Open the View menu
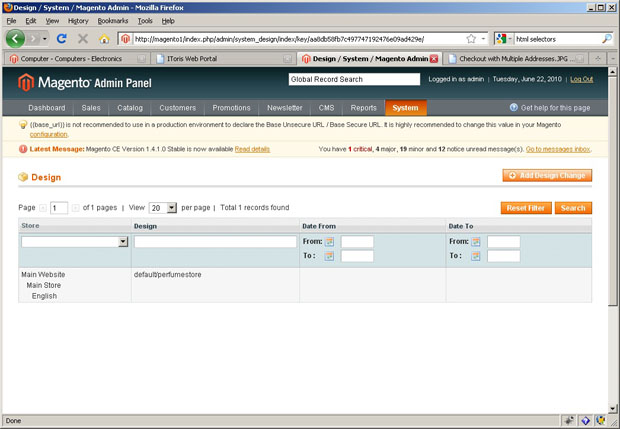The width and height of the screenshot is (620, 429). (x=52, y=21)
